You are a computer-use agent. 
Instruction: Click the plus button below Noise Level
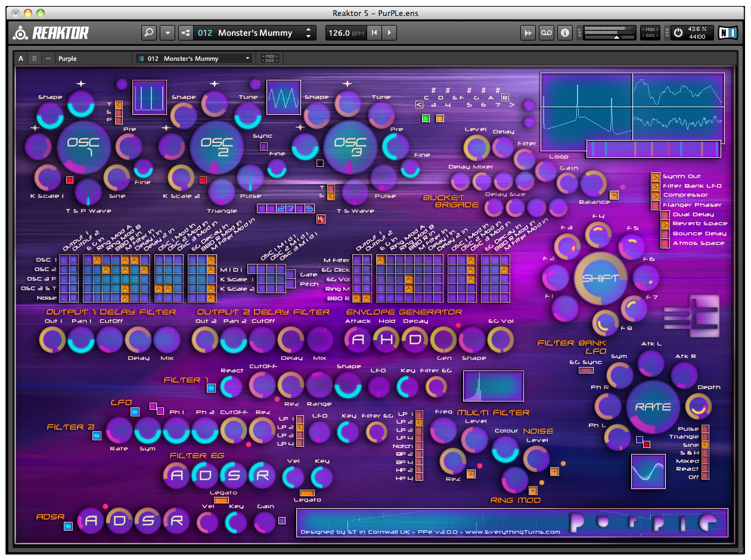pyautogui.click(x=554, y=472)
